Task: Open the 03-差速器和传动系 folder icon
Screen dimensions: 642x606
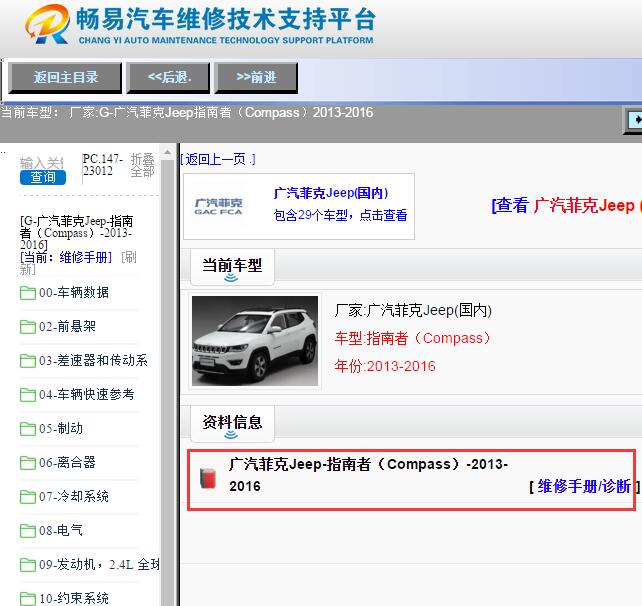Action: pos(27,361)
